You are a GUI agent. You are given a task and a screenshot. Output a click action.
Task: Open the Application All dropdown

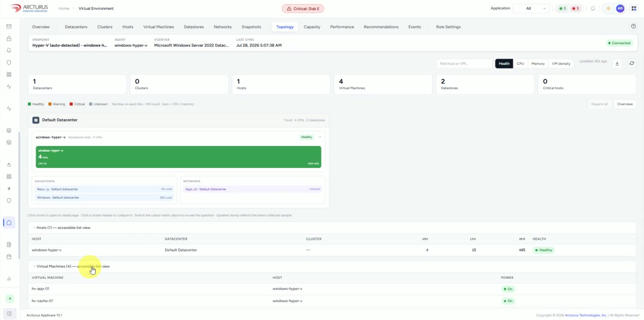[x=531, y=8]
